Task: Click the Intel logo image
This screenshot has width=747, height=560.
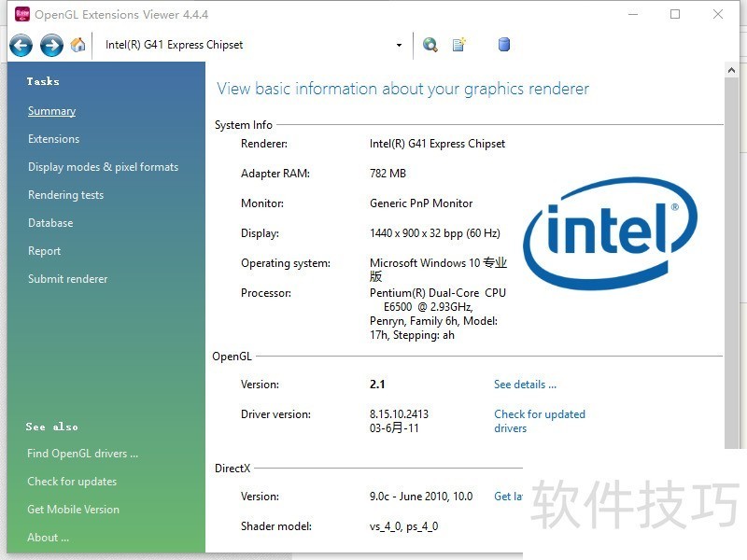Action: tap(611, 233)
